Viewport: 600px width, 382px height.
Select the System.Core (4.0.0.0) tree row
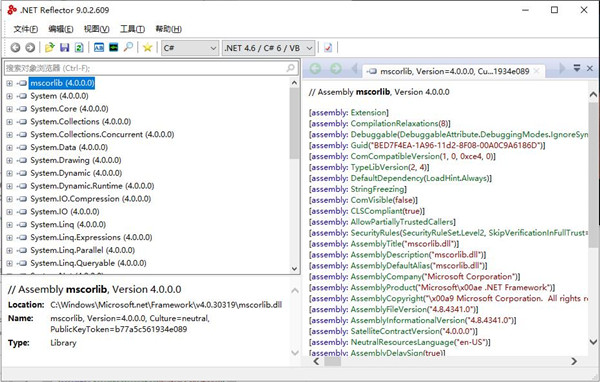[x=69, y=109]
